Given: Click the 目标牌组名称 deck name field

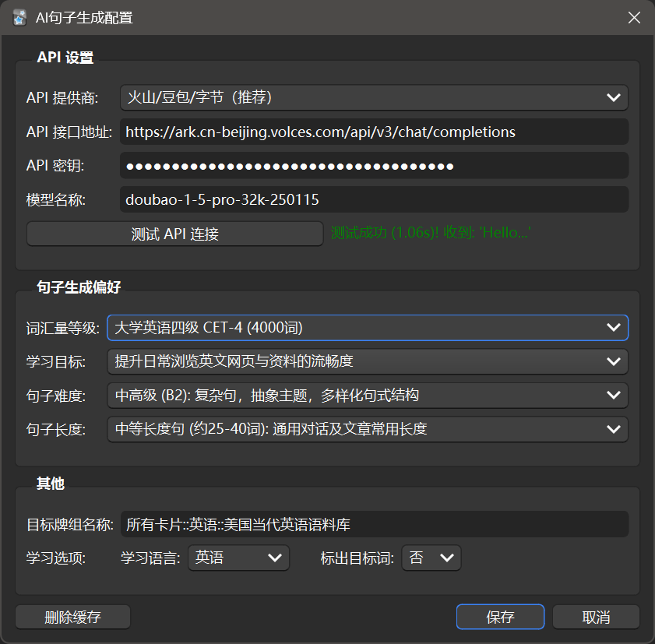Looking at the screenshot, I should click(x=375, y=523).
